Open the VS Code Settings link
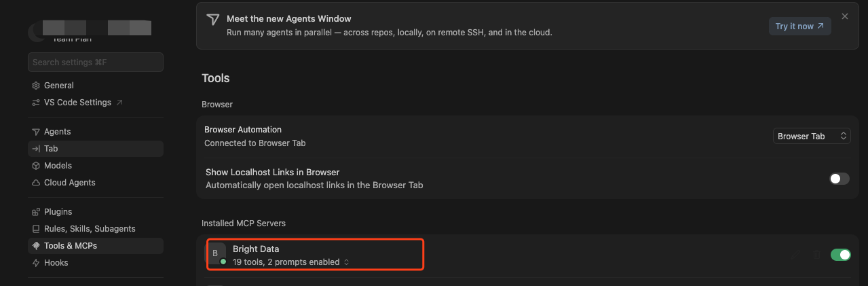 pyautogui.click(x=77, y=103)
